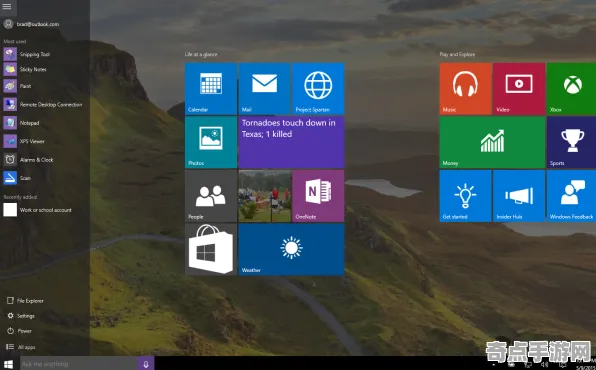Toggle the hamburger menu at top left
This screenshot has width=596, height=370.
[7, 7]
